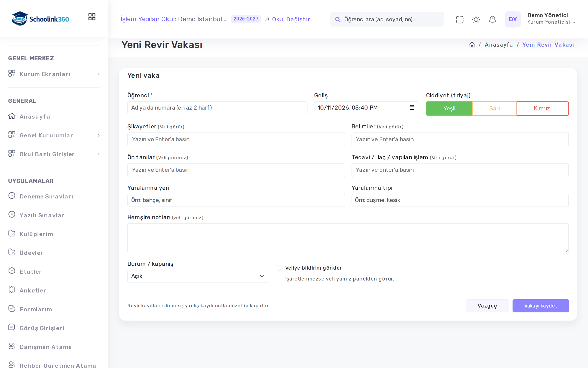Click the 2026-2027 year badge
The width and height of the screenshot is (588, 368).
pyautogui.click(x=246, y=19)
